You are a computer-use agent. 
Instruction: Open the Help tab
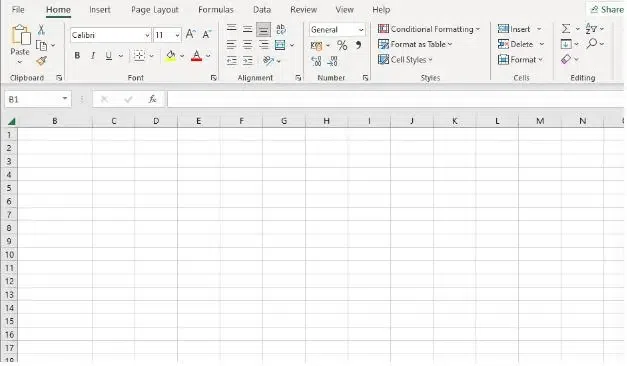tap(381, 10)
